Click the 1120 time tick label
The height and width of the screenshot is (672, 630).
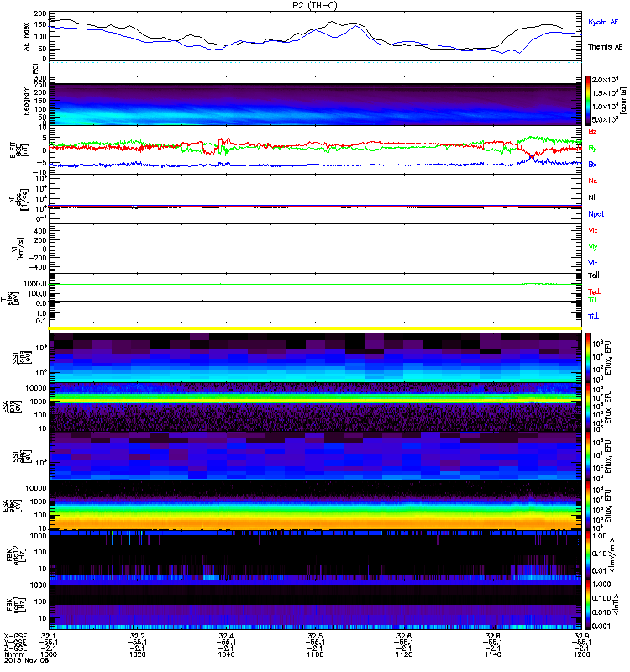pos(404,654)
